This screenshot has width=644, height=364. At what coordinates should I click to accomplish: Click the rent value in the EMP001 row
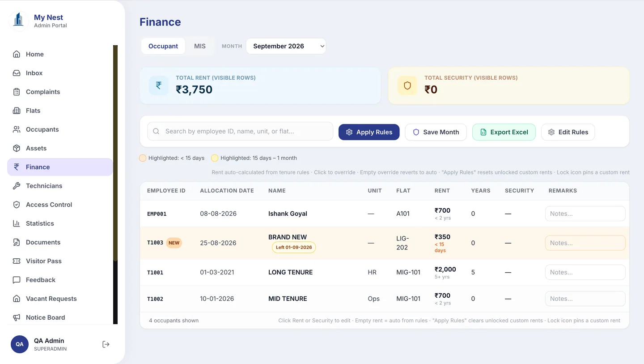point(442,210)
